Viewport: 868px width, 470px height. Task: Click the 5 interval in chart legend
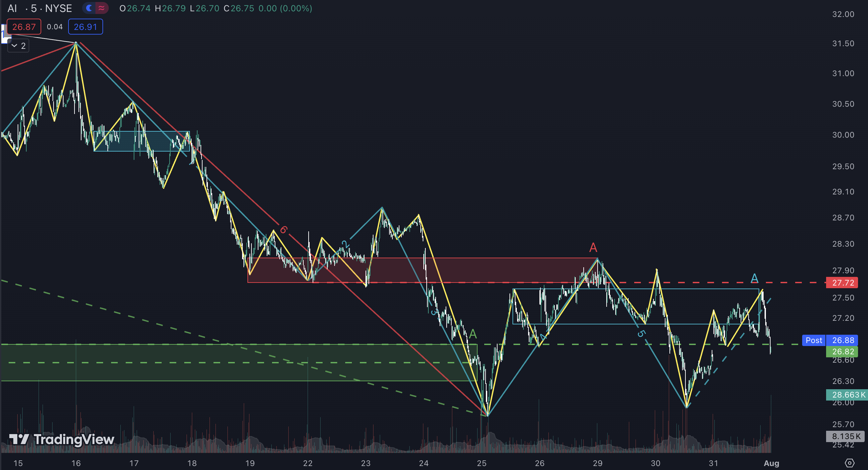coord(34,8)
